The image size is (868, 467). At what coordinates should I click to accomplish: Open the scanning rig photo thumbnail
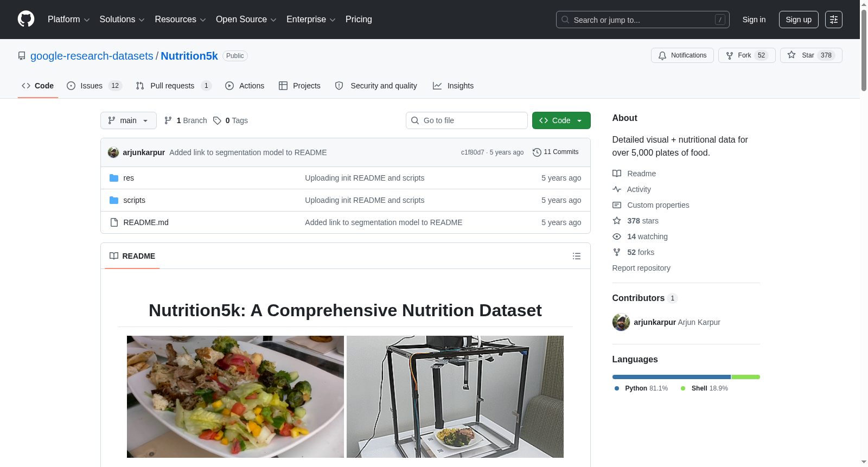click(x=455, y=396)
